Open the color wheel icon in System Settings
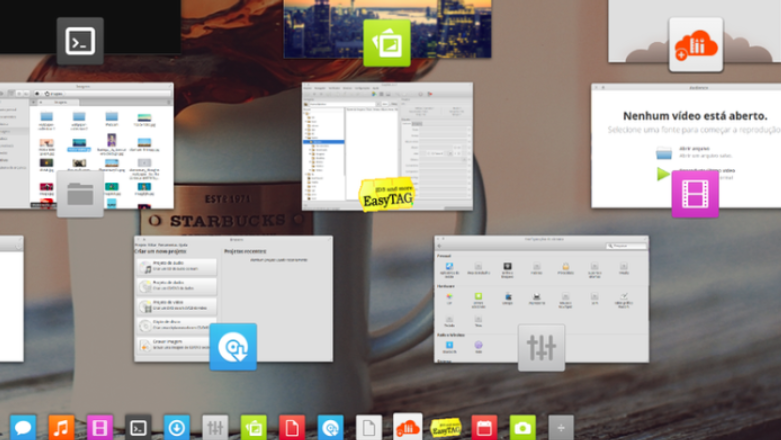781x440 pixels. [449, 298]
